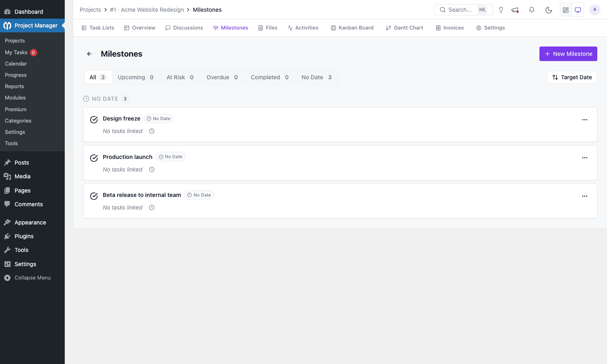Mark Beta release milestone complete
This screenshot has height=364, width=607.
[x=94, y=196]
